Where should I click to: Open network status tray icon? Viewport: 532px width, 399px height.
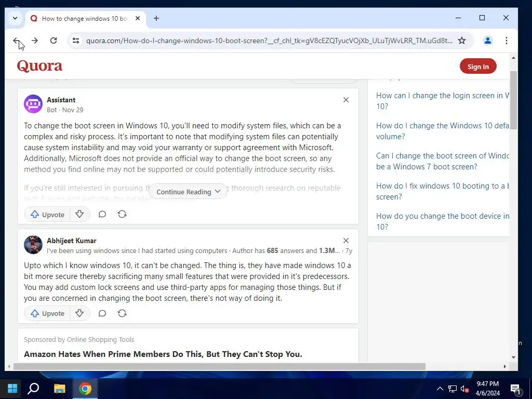[453, 389]
